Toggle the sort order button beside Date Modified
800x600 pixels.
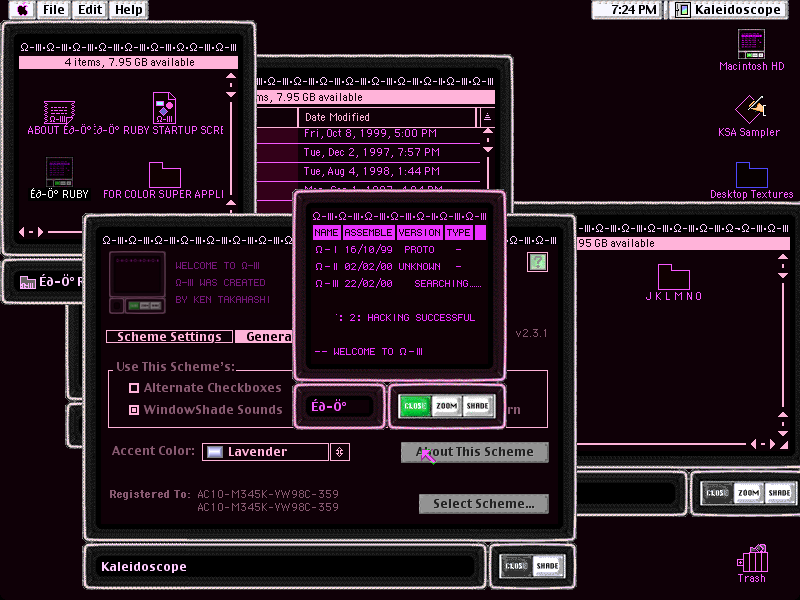(487, 117)
